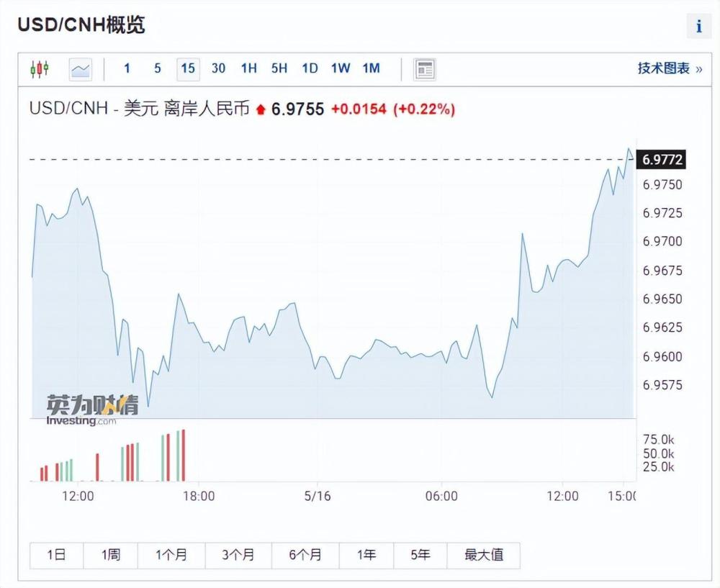Select the 5H interval
The image size is (720, 588).
(279, 69)
